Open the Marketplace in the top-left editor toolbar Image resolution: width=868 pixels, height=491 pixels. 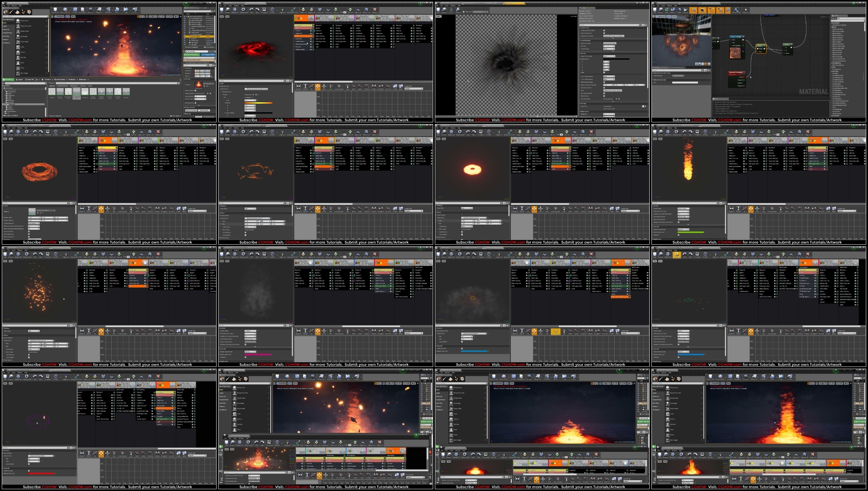[82, 10]
